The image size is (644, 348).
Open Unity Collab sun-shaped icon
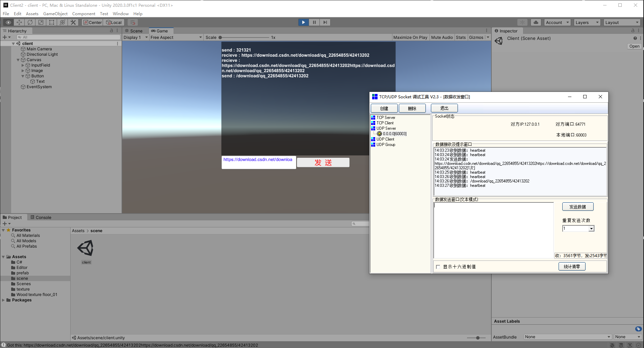(x=522, y=22)
